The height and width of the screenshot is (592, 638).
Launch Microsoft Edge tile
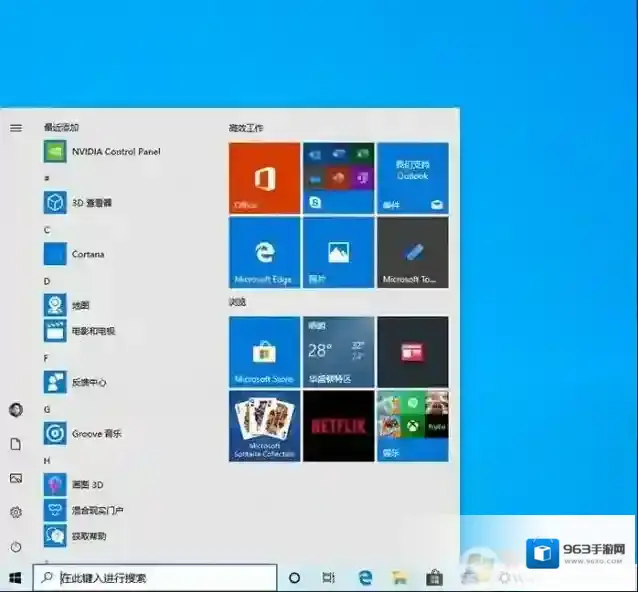pos(264,253)
